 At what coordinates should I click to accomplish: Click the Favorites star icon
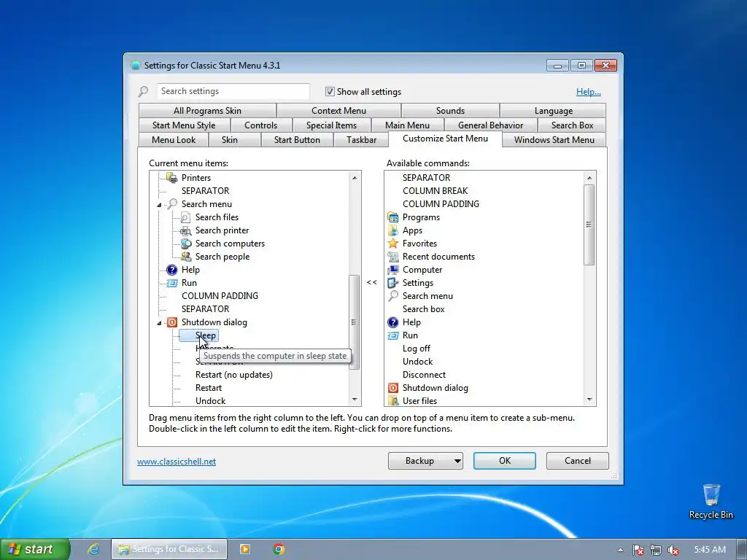[393, 244]
